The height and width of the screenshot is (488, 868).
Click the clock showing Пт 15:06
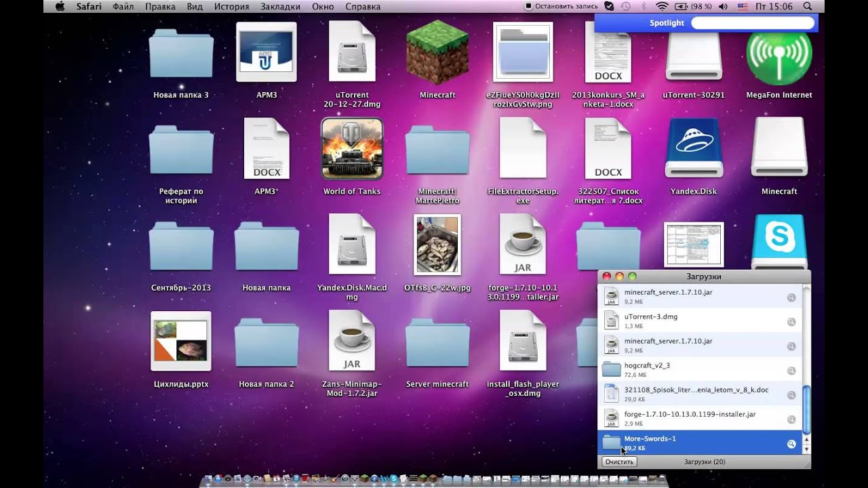773,6
